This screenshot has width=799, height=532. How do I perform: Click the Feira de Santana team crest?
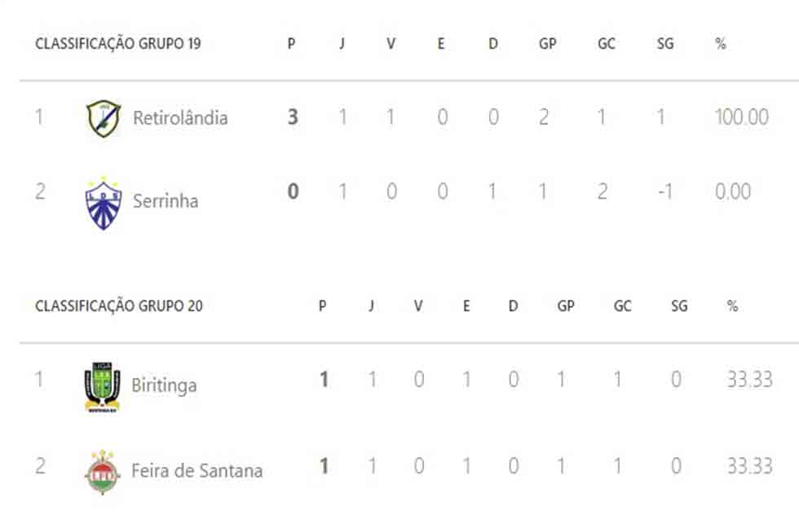click(x=103, y=472)
